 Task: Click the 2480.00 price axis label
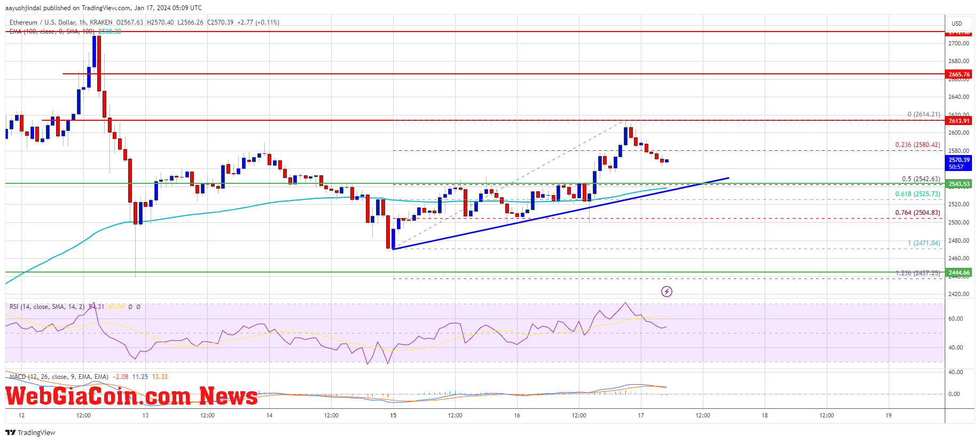pyautogui.click(x=959, y=241)
